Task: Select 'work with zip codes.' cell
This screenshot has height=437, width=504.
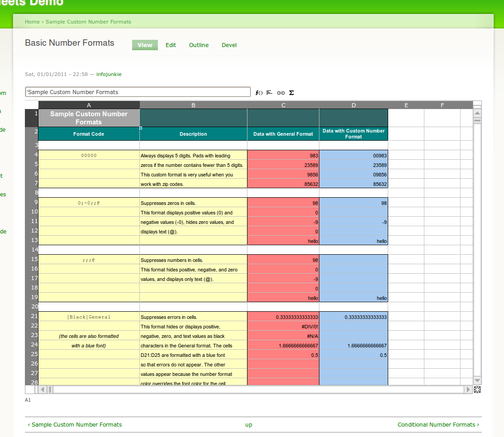Action: tap(194, 184)
